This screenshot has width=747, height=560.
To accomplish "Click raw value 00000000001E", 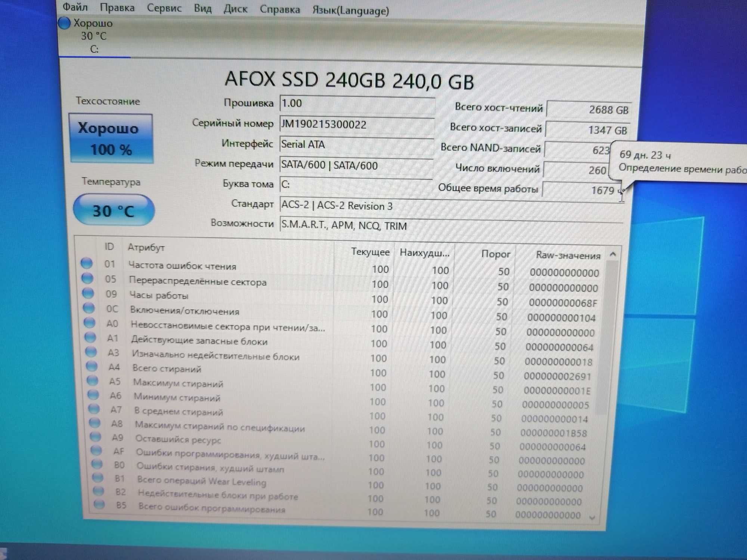I will (x=557, y=391).
